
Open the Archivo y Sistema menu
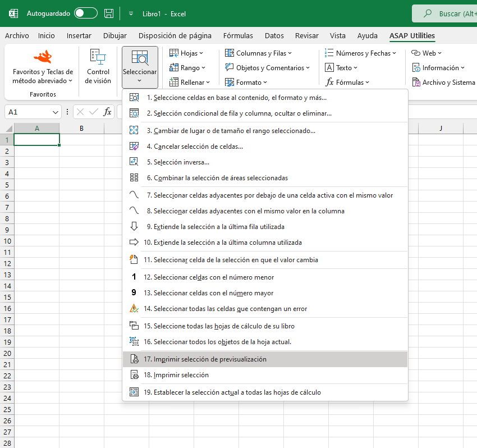point(443,82)
